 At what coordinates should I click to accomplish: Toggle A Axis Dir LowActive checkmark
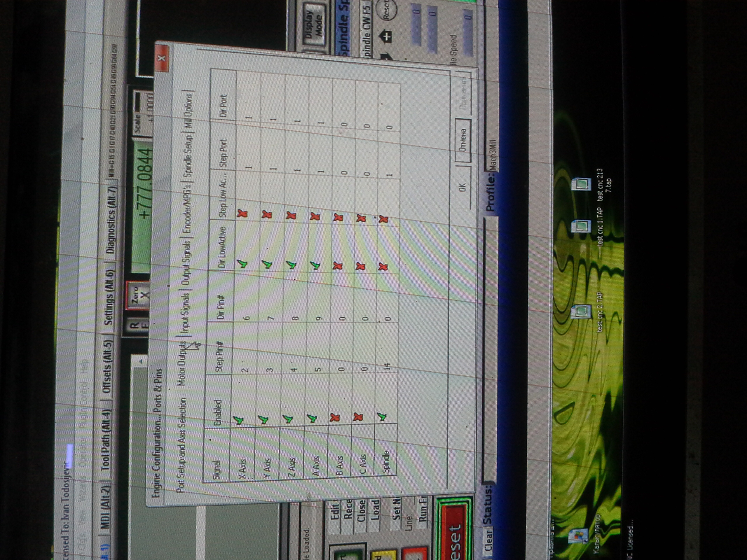point(315,265)
